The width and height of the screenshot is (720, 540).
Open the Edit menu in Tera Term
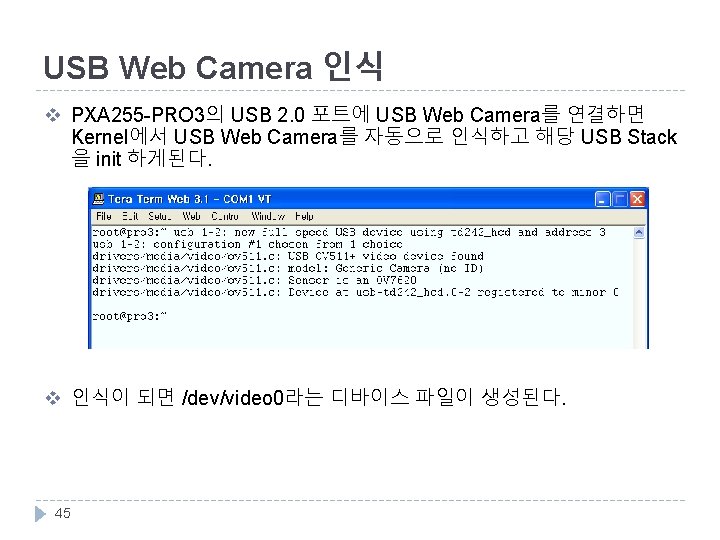(130, 216)
